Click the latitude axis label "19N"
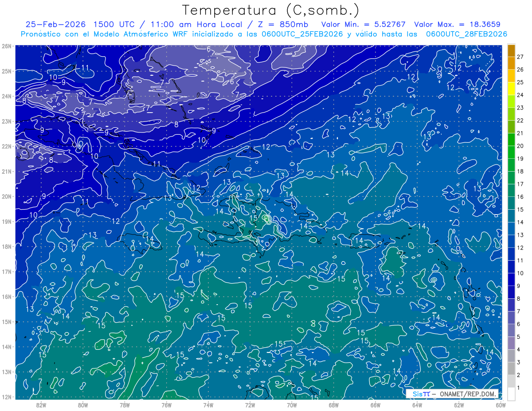The width and height of the screenshot is (532, 411). [6, 221]
